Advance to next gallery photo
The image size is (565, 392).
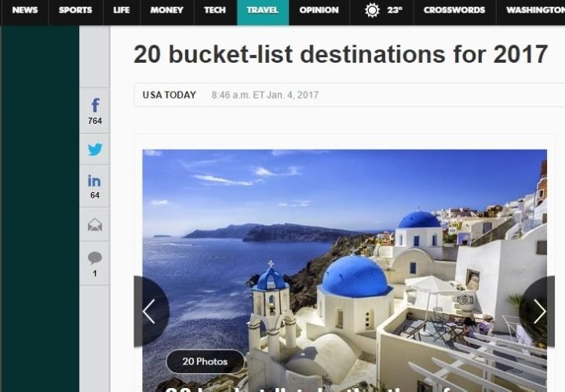point(539,311)
